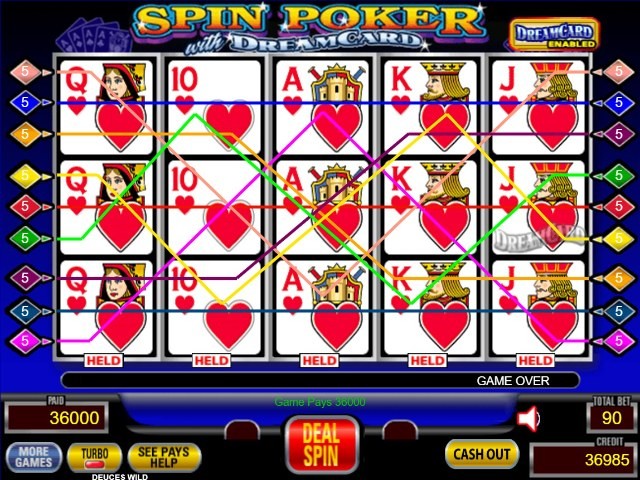640x480 pixels.
Task: Click the Deal Spin button
Action: (321, 444)
